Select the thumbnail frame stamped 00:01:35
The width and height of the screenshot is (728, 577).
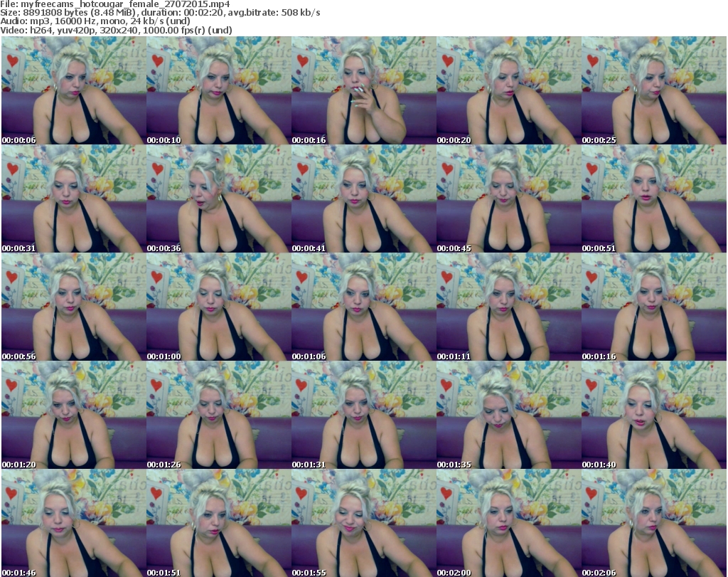(508, 415)
